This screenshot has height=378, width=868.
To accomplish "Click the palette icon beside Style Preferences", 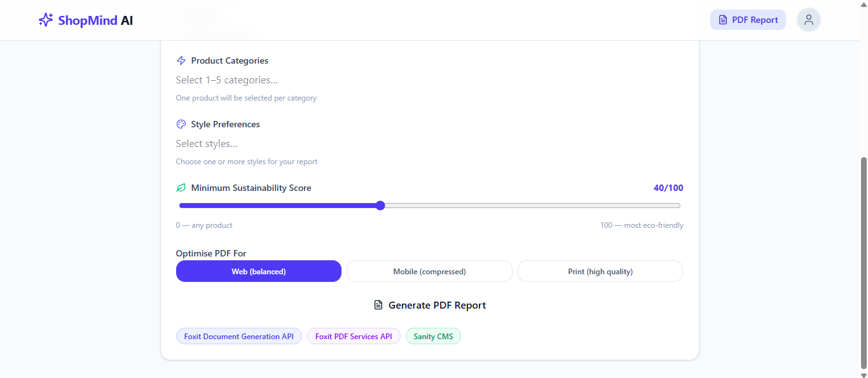I will click(x=181, y=124).
